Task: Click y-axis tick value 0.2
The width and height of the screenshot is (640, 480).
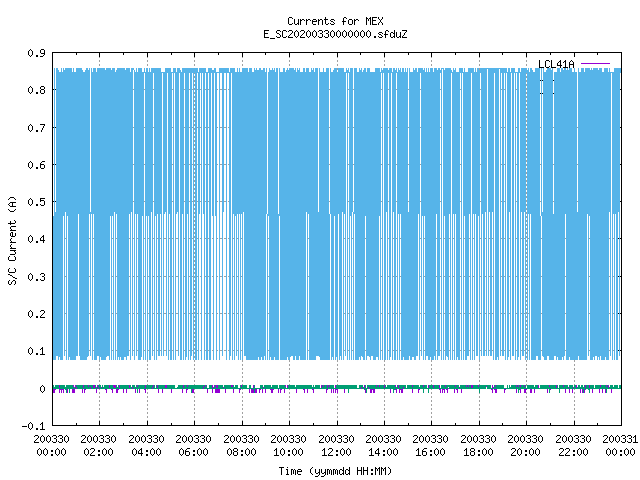Action: pos(37,314)
